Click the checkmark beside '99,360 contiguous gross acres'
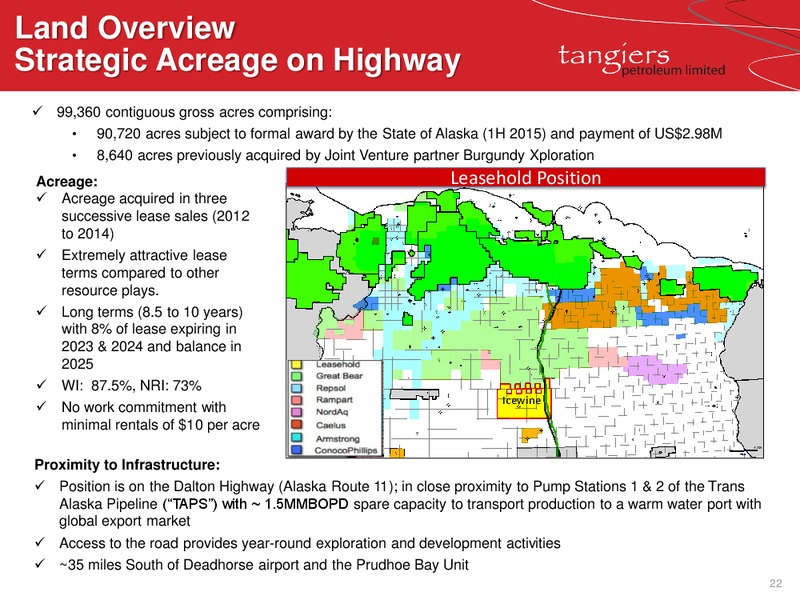 37,111
